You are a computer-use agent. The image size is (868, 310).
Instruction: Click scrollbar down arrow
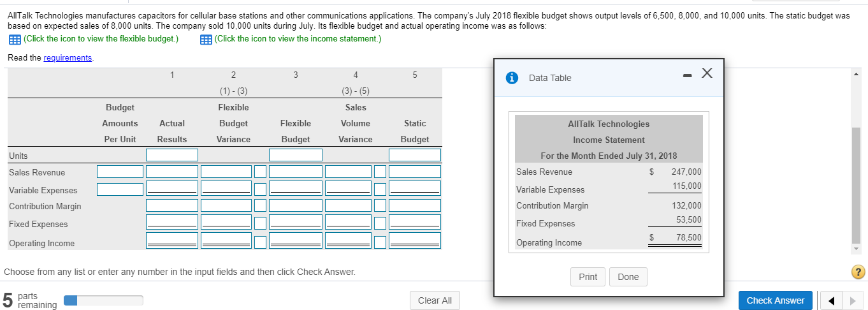click(856, 248)
